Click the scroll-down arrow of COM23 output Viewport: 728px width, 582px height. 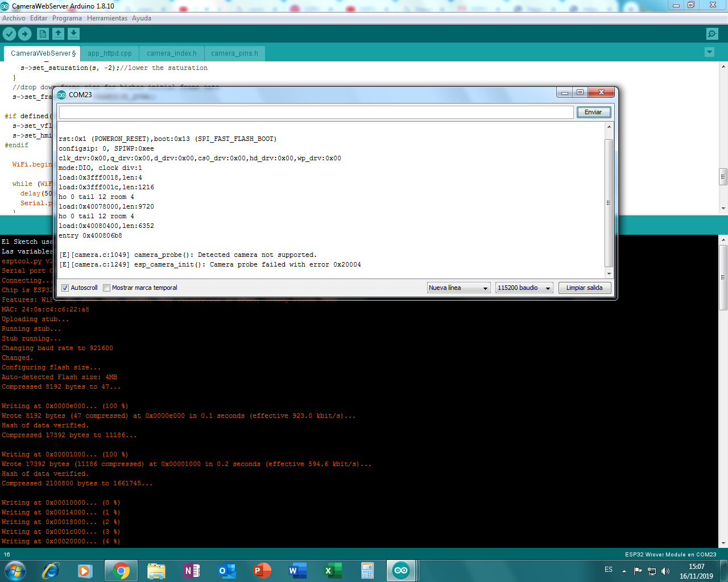tap(609, 274)
